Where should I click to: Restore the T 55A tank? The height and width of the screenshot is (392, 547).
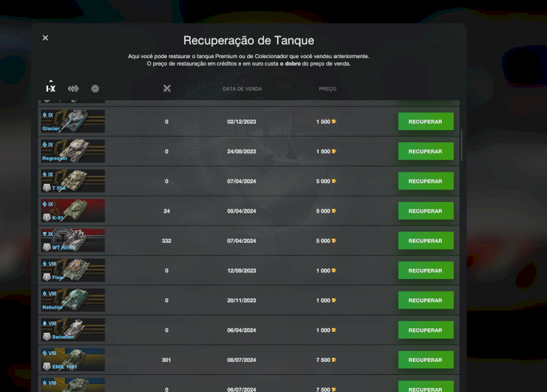tap(425, 181)
